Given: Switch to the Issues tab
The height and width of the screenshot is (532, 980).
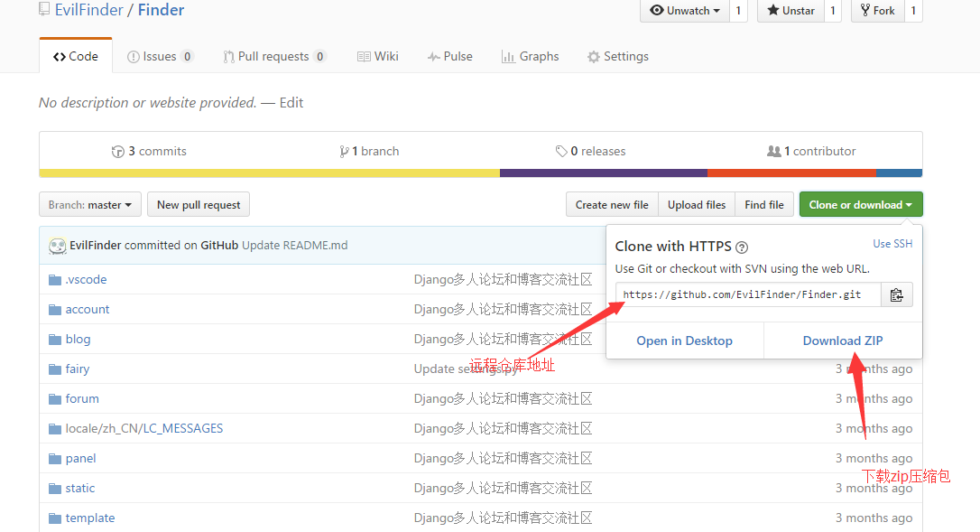Looking at the screenshot, I should (x=160, y=56).
